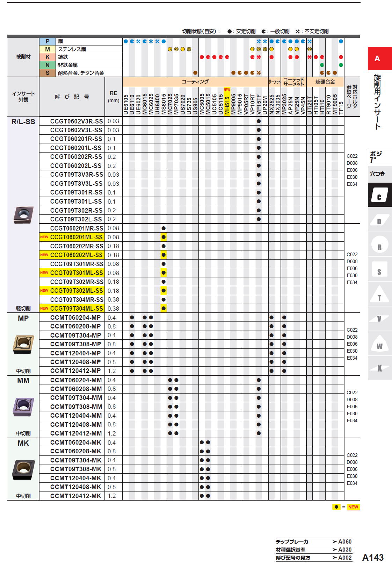The width and height of the screenshot is (392, 566).
Task: Click part number CCMT060208-MK
Action: pyautogui.click(x=76, y=452)
